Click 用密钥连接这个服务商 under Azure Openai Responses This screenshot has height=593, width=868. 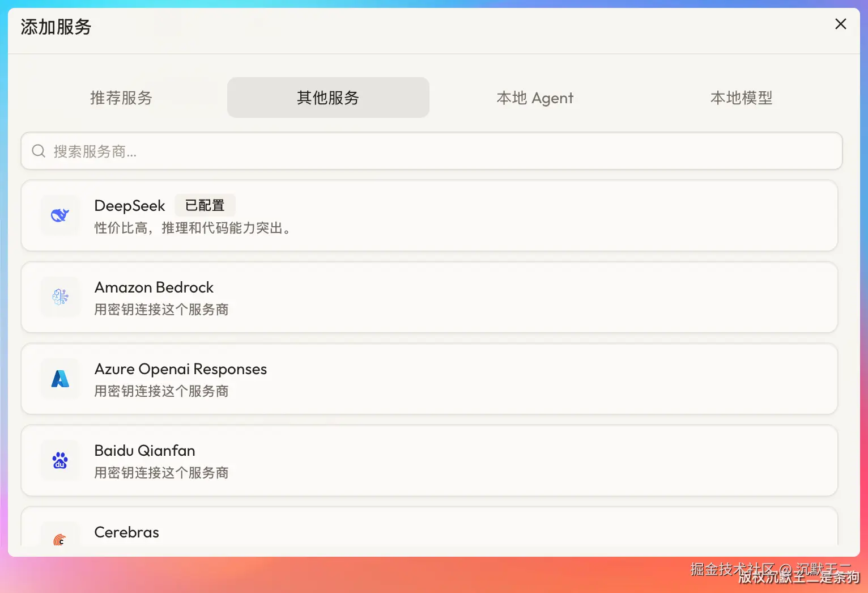coord(161,391)
